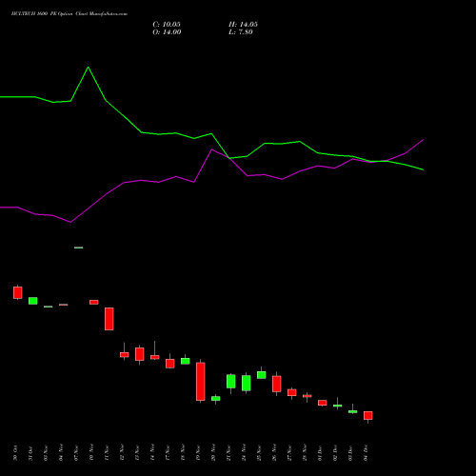The image size is (476, 476).
Task: Select the 24 Nov date label
Action: click(x=244, y=453)
